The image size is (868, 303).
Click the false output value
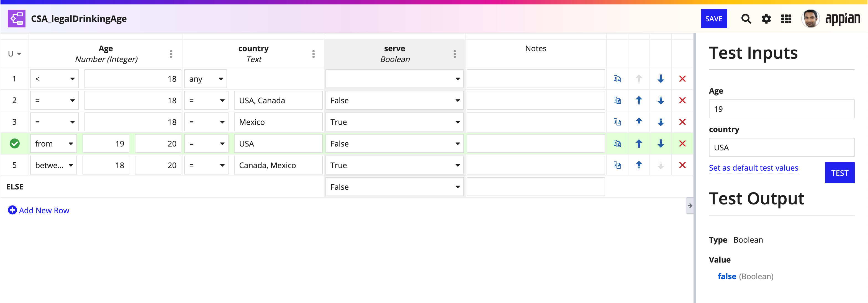(x=727, y=276)
